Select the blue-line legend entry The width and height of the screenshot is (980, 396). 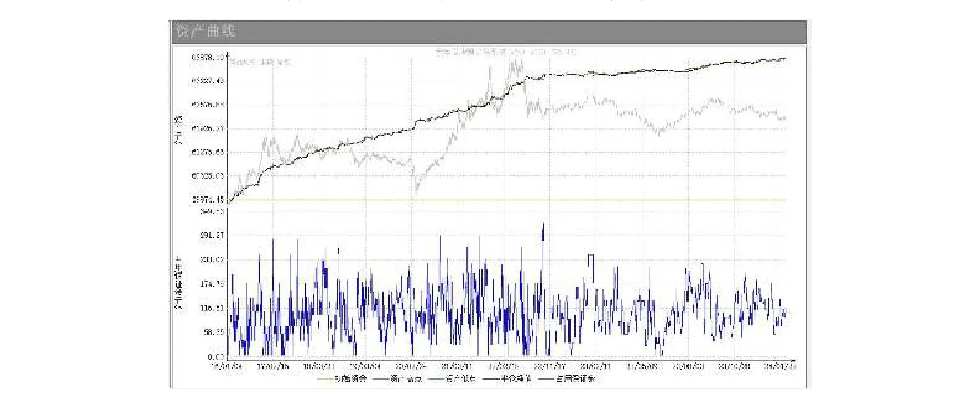point(567,378)
